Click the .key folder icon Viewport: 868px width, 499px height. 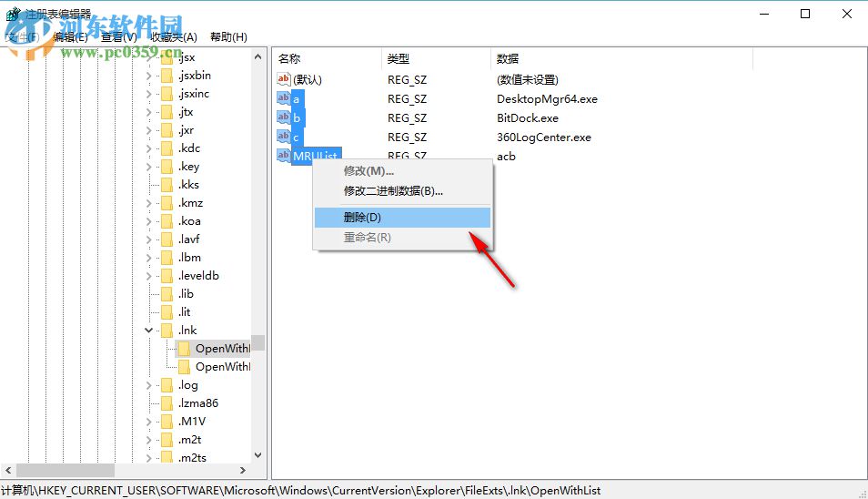167,167
